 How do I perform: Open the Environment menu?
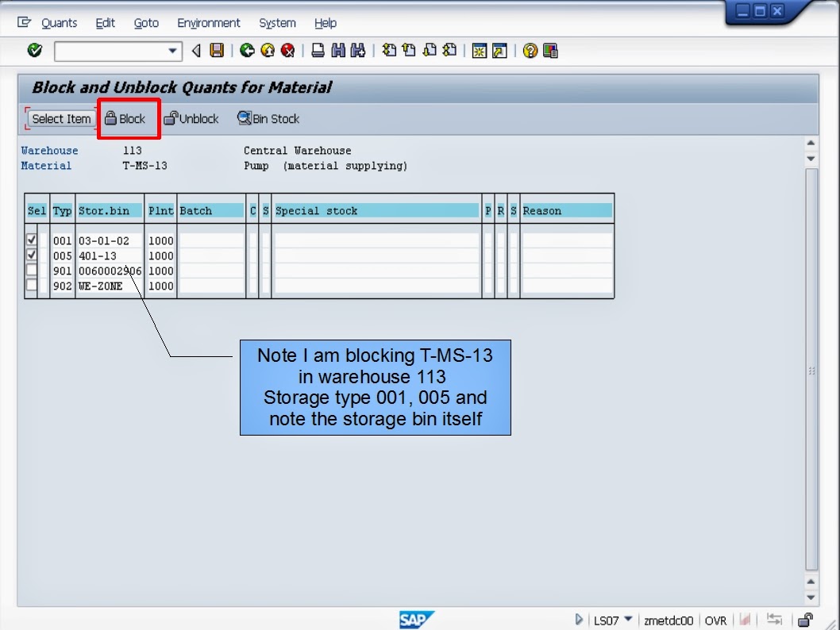(208, 23)
